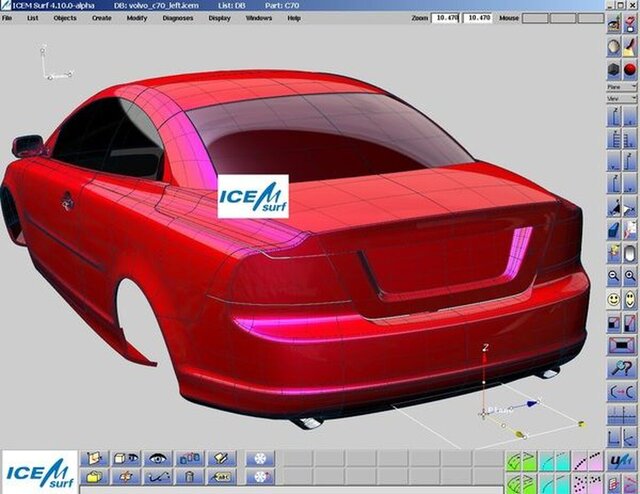Open the List menu
The height and width of the screenshot is (494, 640).
click(x=32, y=18)
